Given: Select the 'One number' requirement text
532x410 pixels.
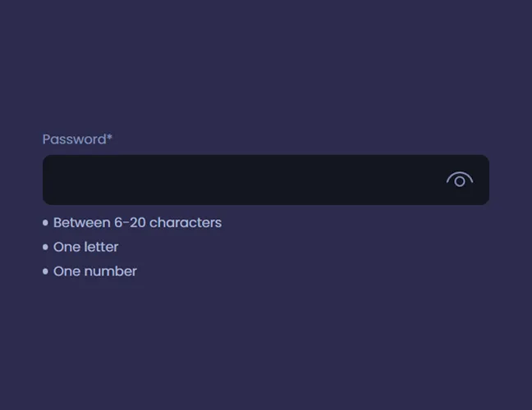Looking at the screenshot, I should pyautogui.click(x=94, y=271).
